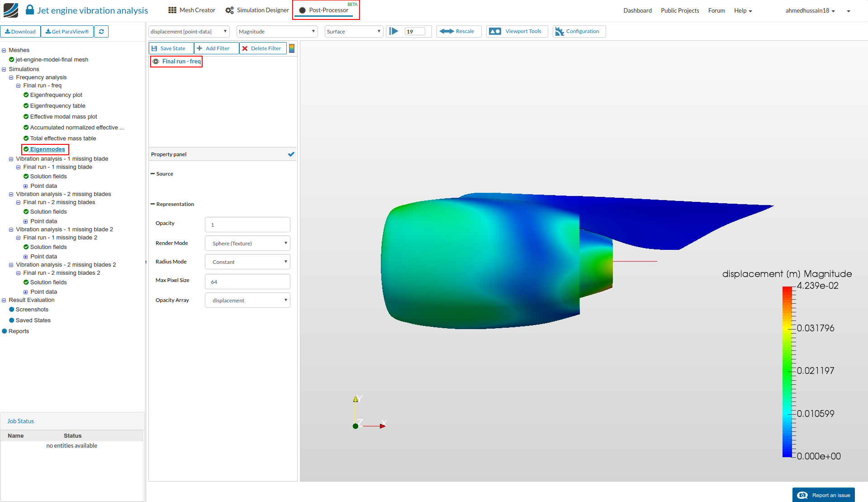Toggle visibility eye for Final run - freq
The height and width of the screenshot is (502, 868).
[156, 62]
